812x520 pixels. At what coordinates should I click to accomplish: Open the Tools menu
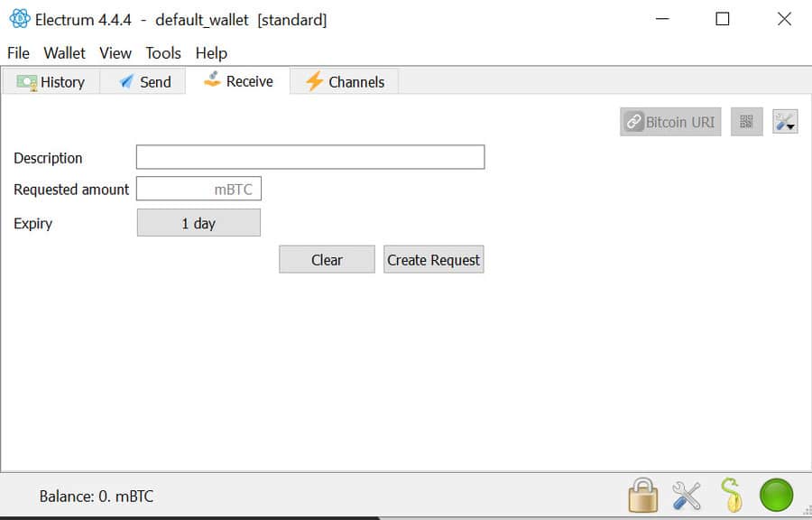coord(163,53)
